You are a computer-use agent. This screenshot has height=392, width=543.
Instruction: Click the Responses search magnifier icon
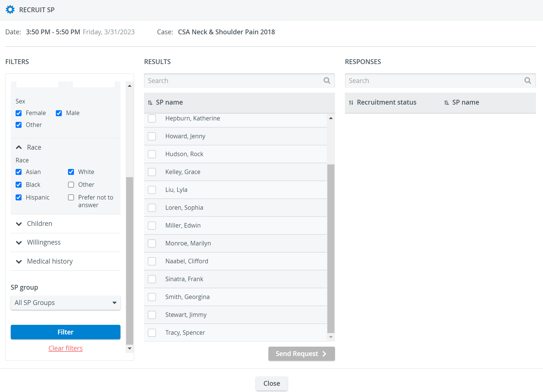(x=527, y=81)
